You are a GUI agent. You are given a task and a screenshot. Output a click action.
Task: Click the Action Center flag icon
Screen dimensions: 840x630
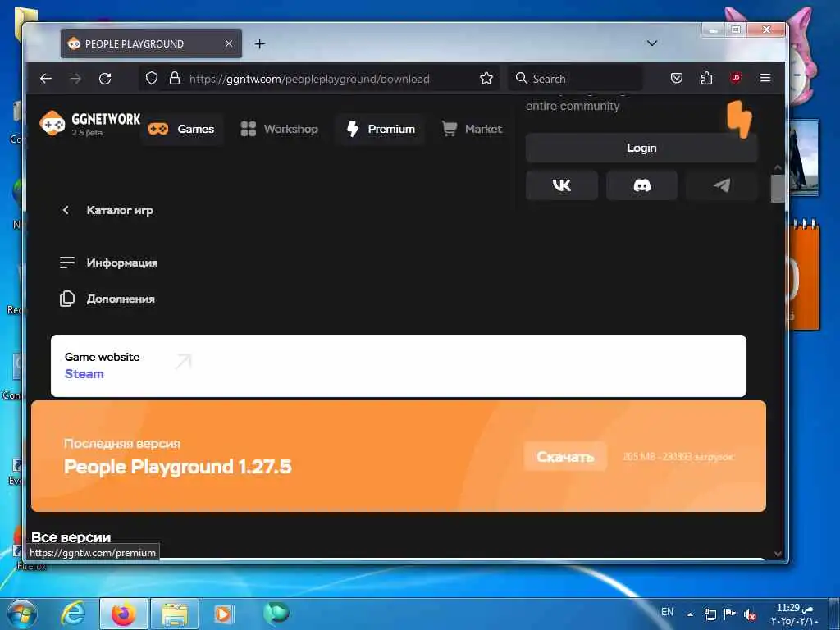point(729,614)
